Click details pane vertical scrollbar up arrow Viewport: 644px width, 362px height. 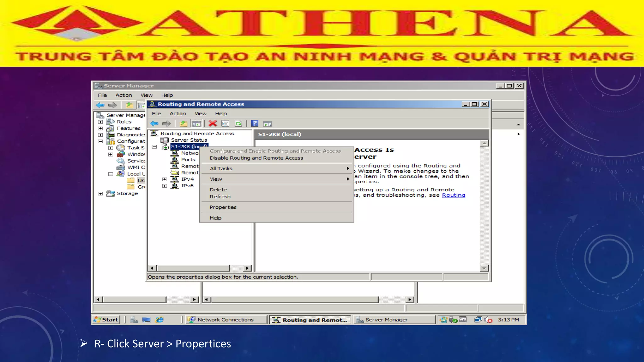[485, 144]
